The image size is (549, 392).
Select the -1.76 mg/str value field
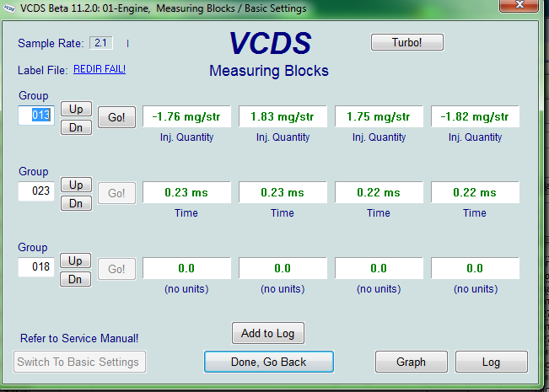tap(186, 116)
